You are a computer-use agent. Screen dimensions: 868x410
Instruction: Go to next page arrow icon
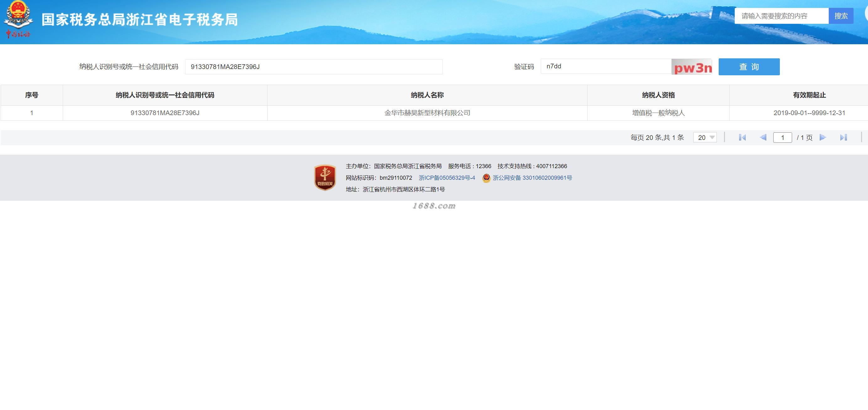[x=823, y=137]
